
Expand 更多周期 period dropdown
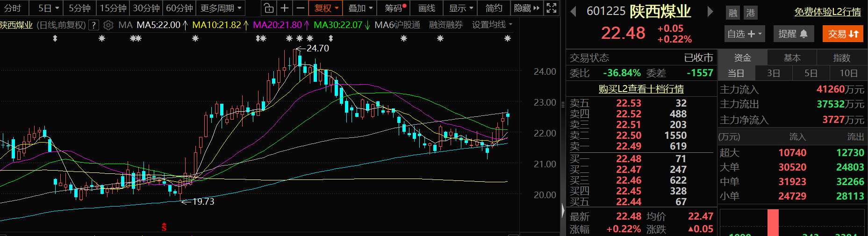[x=221, y=8]
